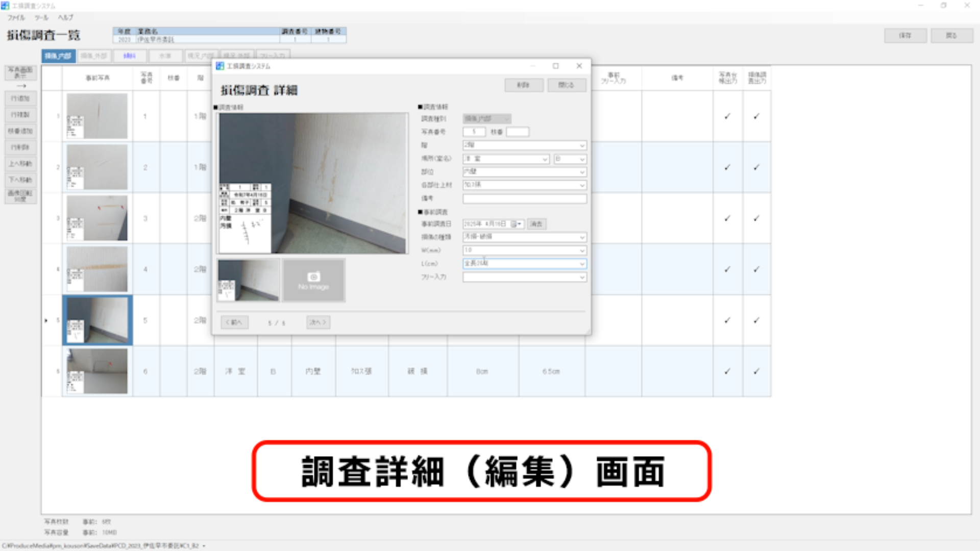Click the 閉じる button in the detail dialog
Screen dimensions: 980x551
(x=567, y=85)
